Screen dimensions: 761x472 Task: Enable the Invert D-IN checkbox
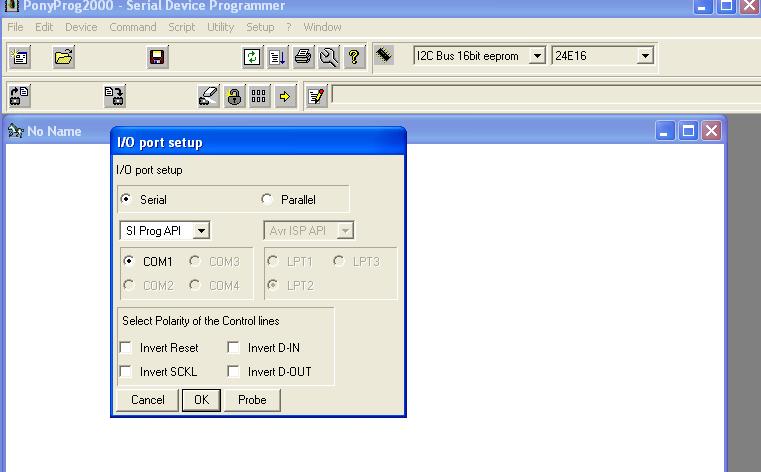point(233,347)
